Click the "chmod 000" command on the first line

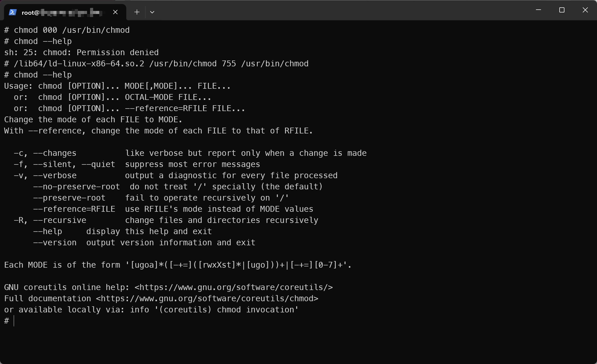click(35, 30)
